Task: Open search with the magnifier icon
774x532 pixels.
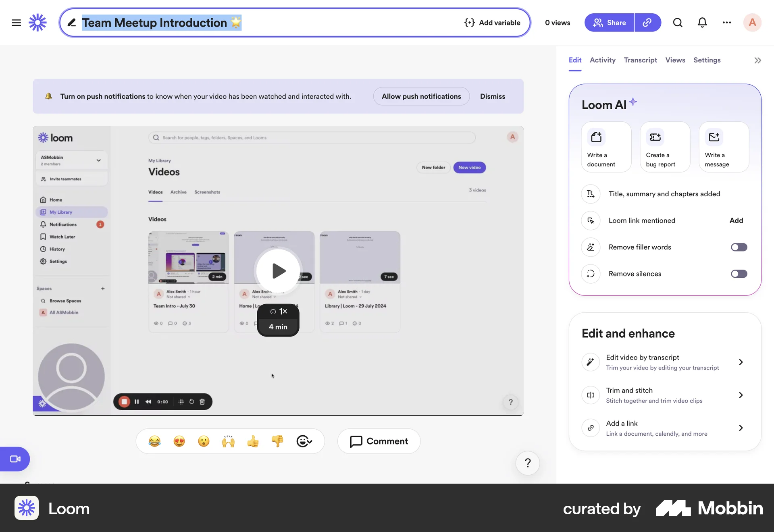Action: pos(678,23)
